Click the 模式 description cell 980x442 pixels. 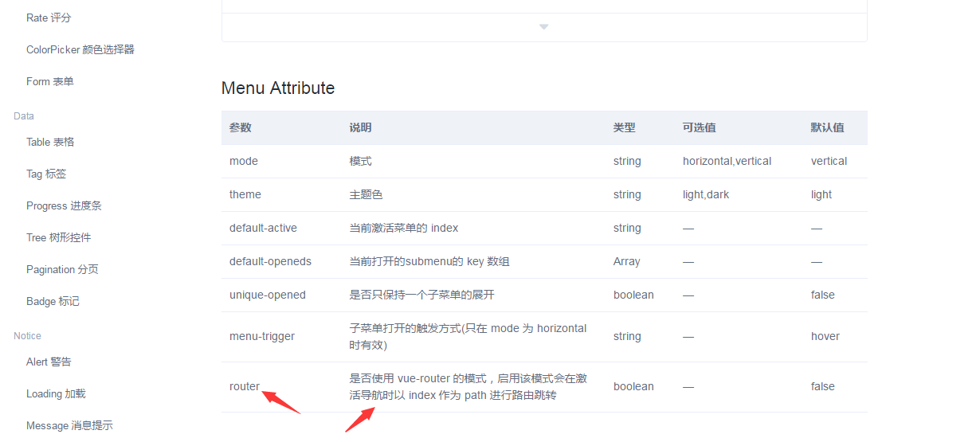(x=360, y=161)
